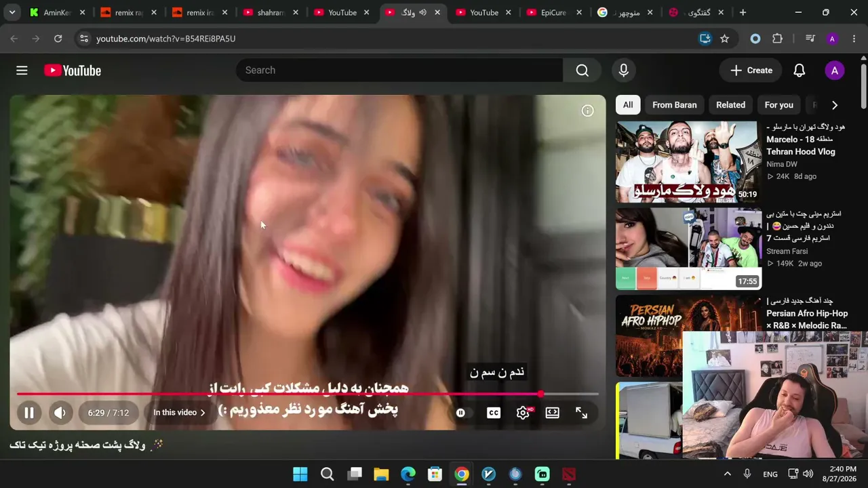Screen dimensions: 868x488
Task: Click the Chrome address bar URL
Action: [x=166, y=39]
